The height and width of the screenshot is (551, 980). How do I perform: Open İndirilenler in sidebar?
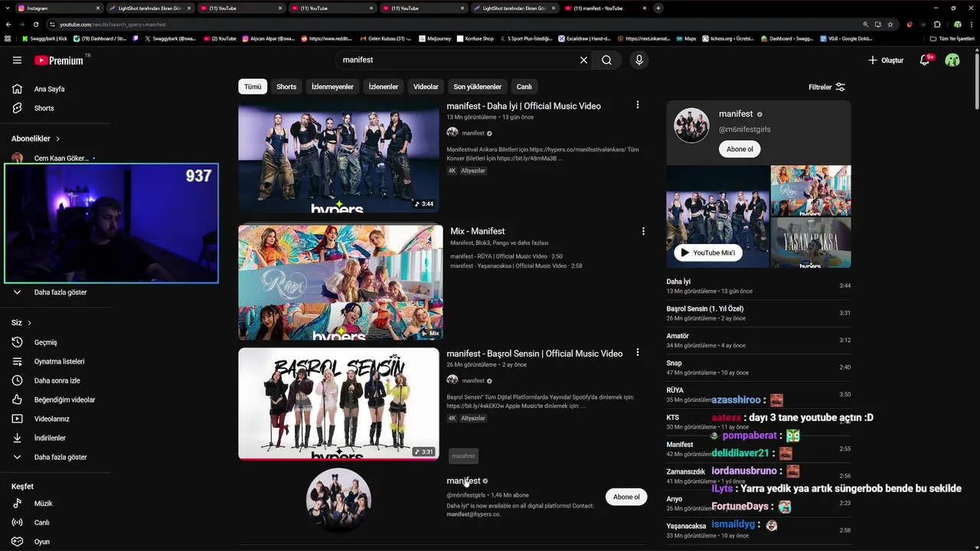[x=50, y=438]
